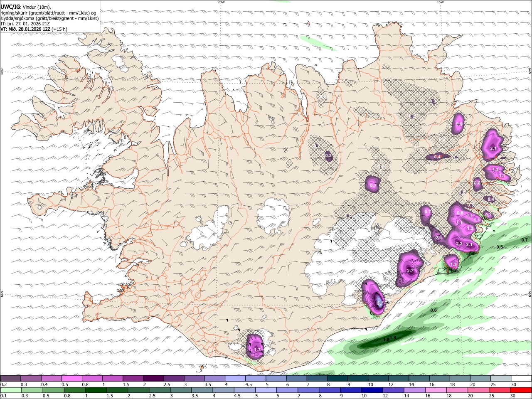Click the '0.1' label of the green scale
The height and width of the screenshot is (399, 532).
tap(3, 396)
